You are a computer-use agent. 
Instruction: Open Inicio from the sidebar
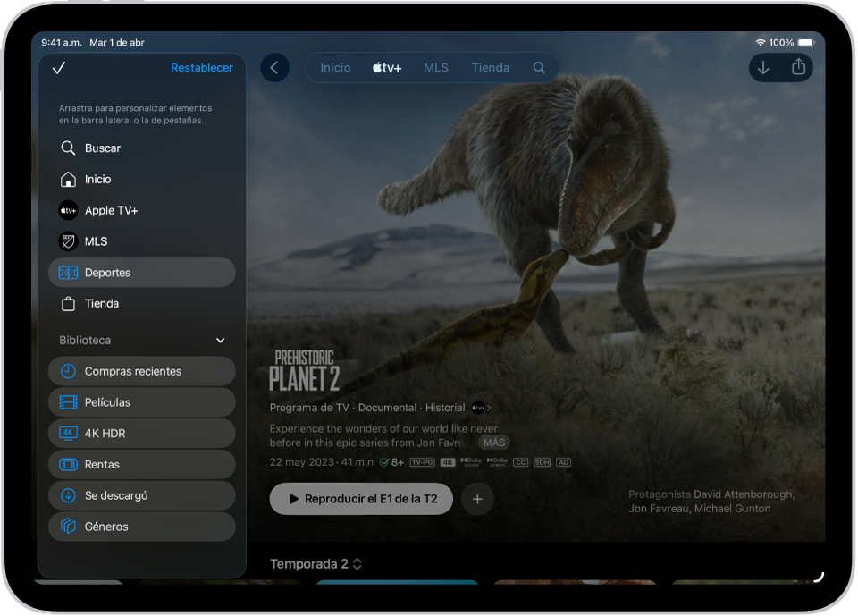point(101,179)
